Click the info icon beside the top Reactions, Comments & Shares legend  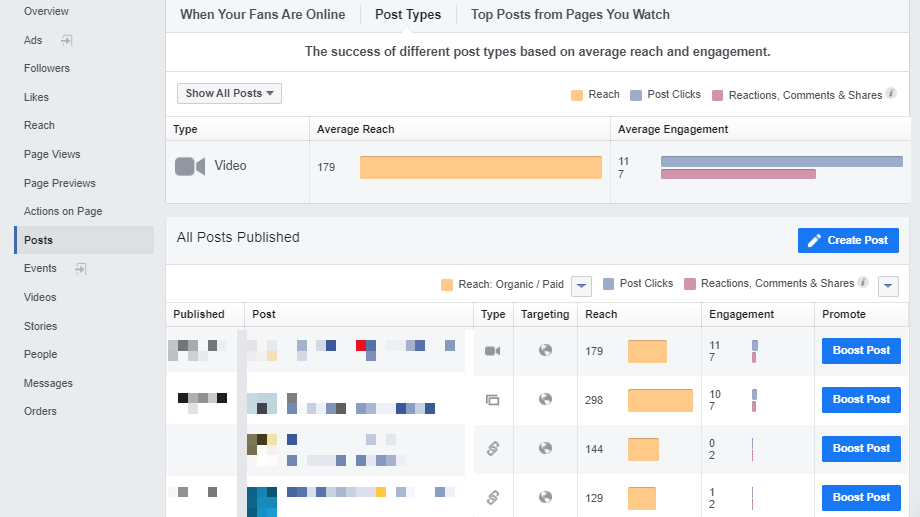[891, 94]
